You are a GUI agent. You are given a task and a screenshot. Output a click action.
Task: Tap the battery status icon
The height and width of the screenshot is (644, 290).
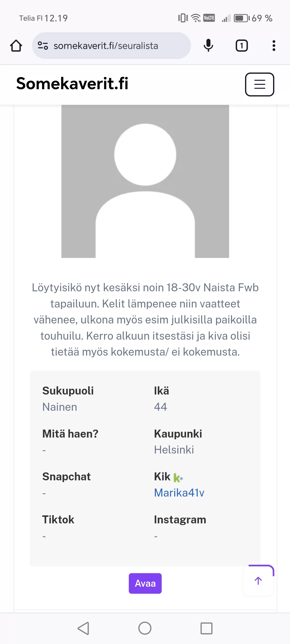click(x=241, y=18)
